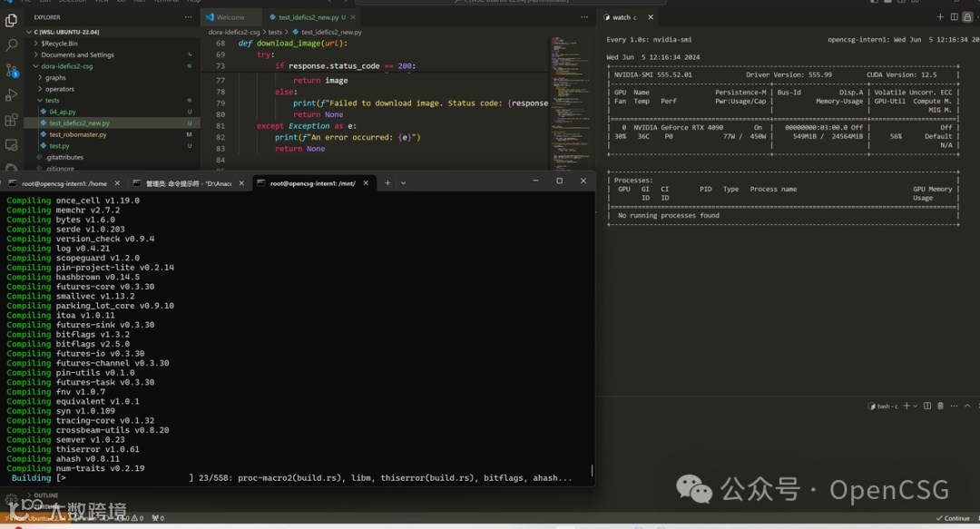Open the Run and Debug view
The image size is (980, 529).
[11, 95]
